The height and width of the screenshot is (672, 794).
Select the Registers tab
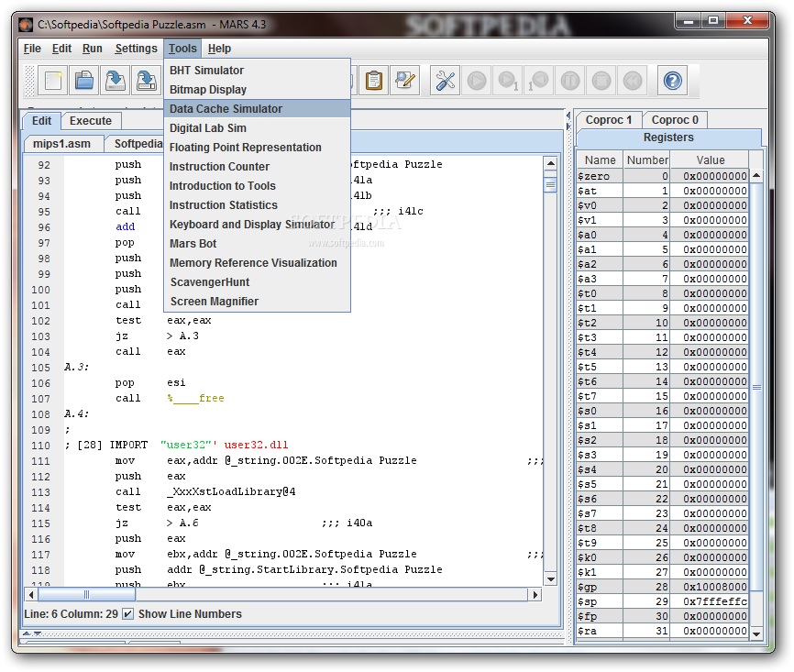coord(668,138)
